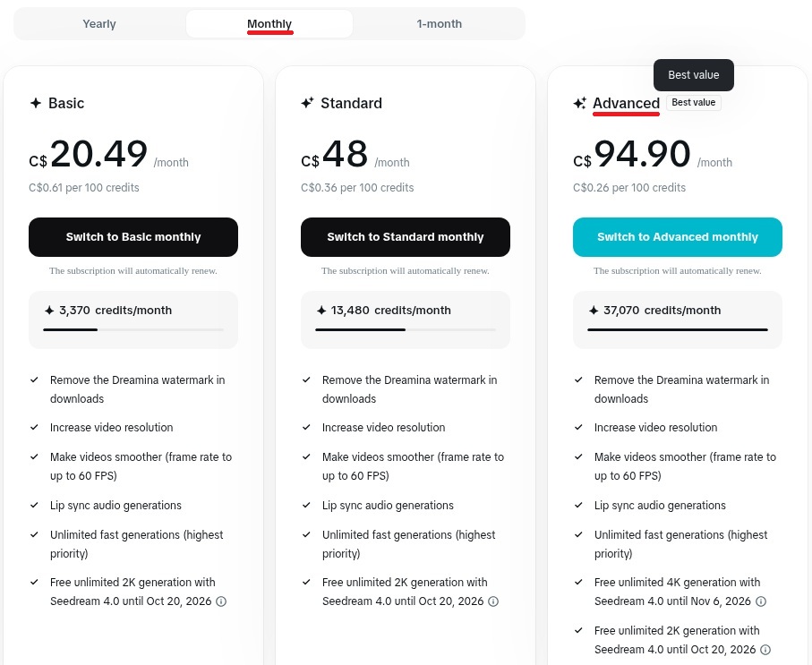
Task: Click the Standard credits progress bar
Action: [x=406, y=330]
